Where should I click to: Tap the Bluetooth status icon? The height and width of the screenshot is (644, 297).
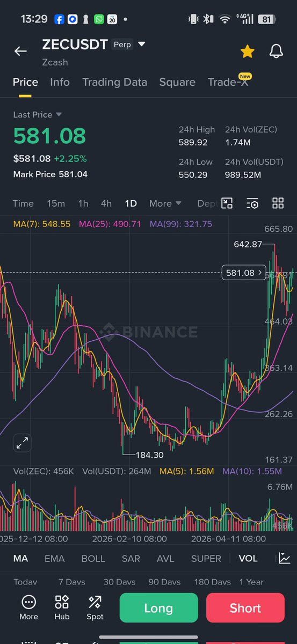208,19
